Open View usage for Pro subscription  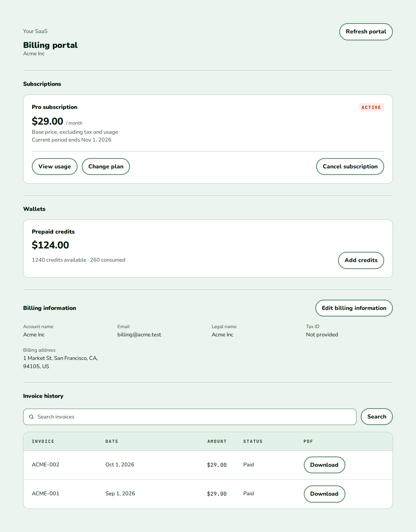(x=54, y=167)
